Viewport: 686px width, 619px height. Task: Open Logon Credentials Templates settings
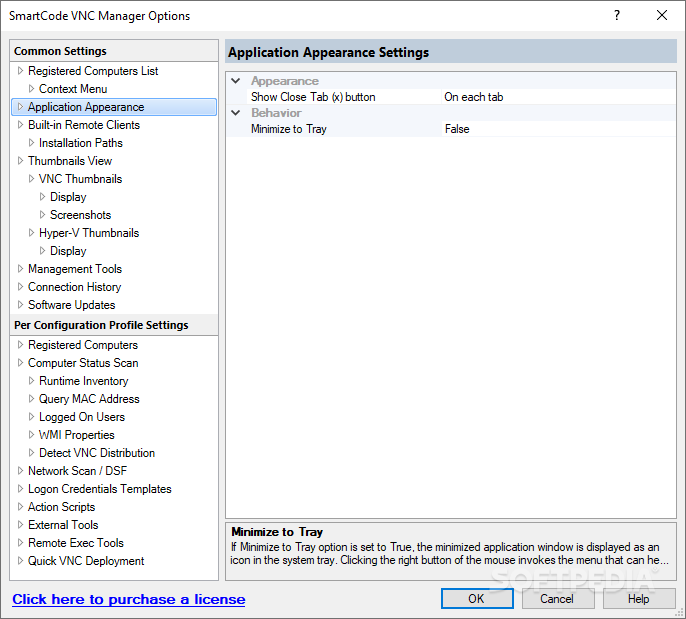click(100, 489)
